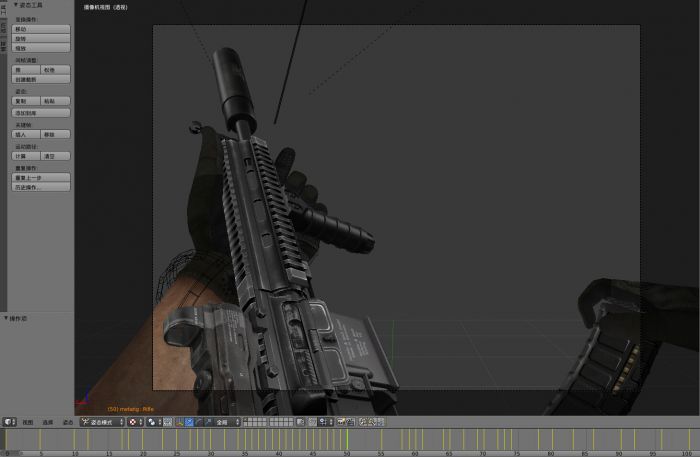Image resolution: width=700 pixels, height=457 pixels.
Task: Open the 视图 menu in the header
Action: pos(28,422)
